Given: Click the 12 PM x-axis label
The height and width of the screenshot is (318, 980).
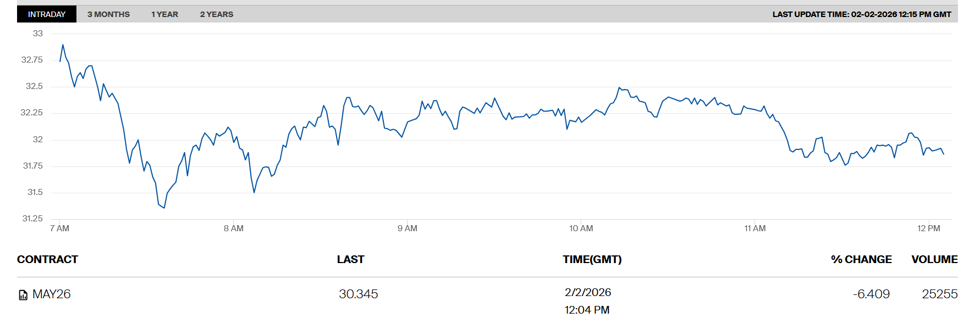Looking at the screenshot, I should (928, 228).
